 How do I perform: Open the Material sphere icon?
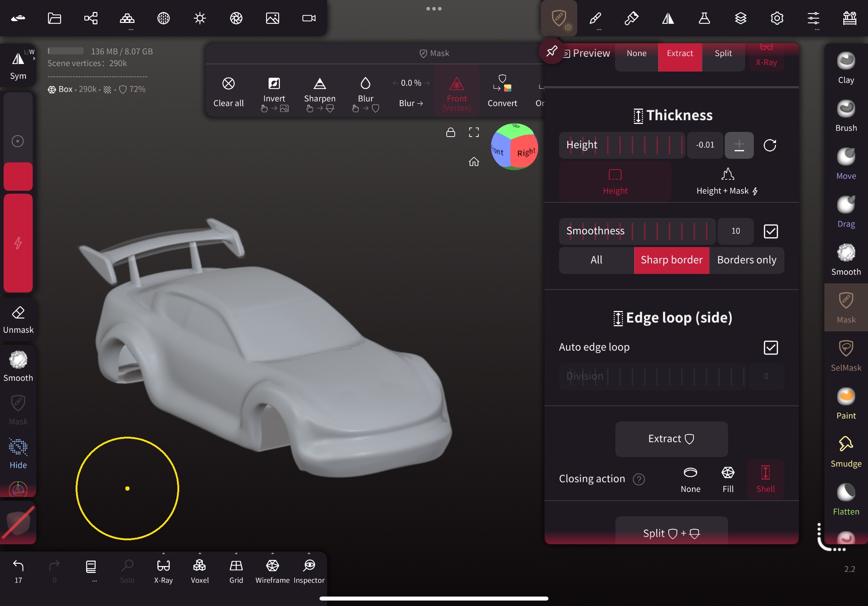click(163, 18)
